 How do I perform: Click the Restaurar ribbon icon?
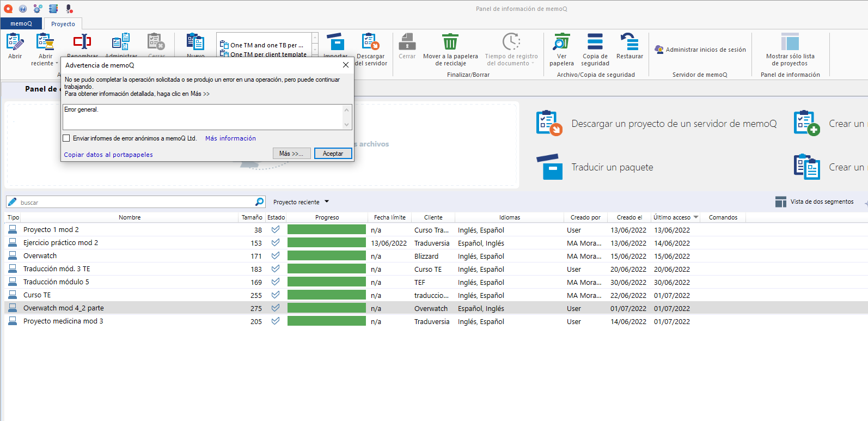[x=629, y=42]
